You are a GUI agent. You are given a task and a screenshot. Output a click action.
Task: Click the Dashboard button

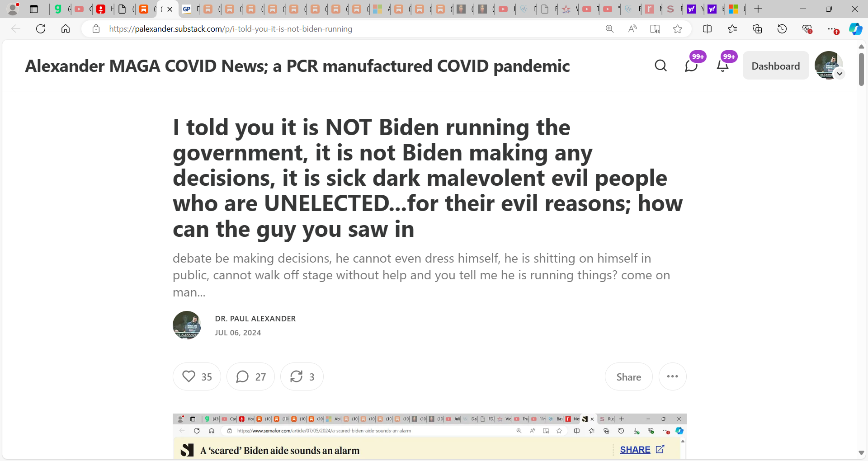(776, 66)
